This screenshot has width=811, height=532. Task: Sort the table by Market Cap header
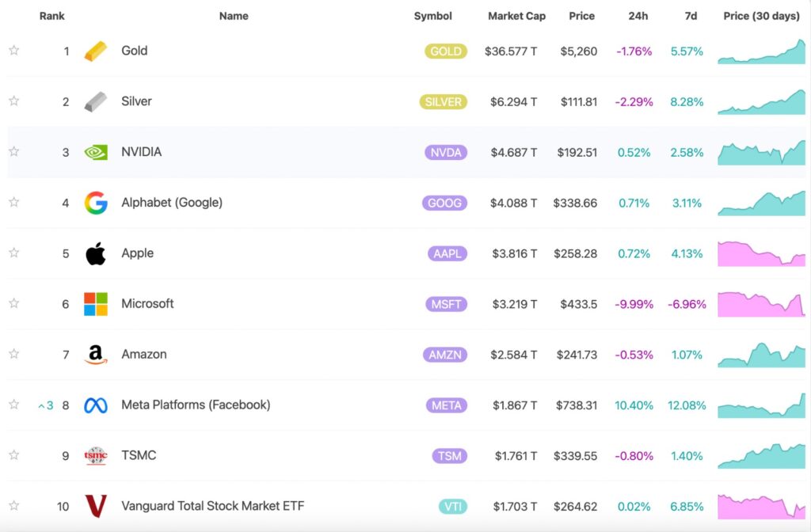coord(516,16)
